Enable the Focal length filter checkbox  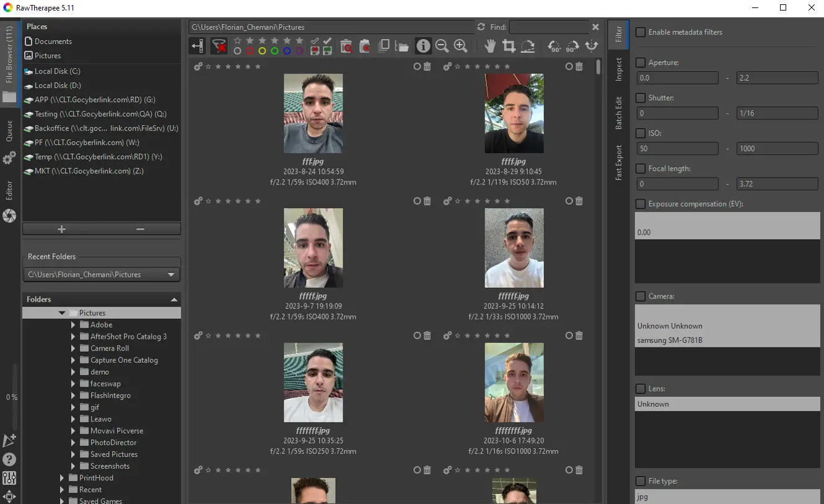(641, 168)
